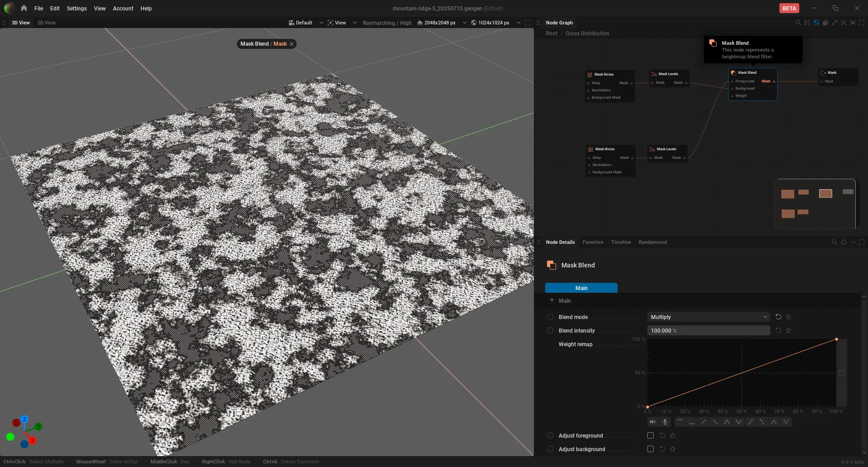The image size is (868, 467).
Task: Open the File menu
Action: (x=39, y=8)
